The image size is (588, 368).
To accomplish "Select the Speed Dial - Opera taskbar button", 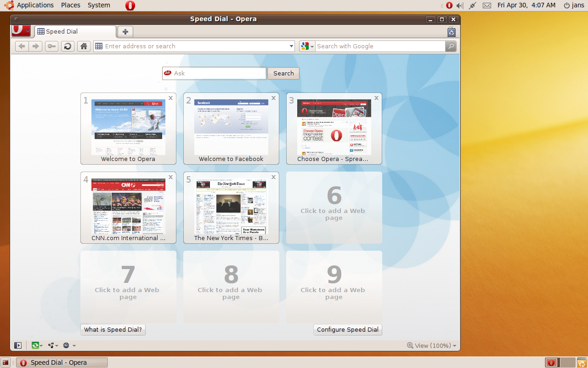I will 62,362.
